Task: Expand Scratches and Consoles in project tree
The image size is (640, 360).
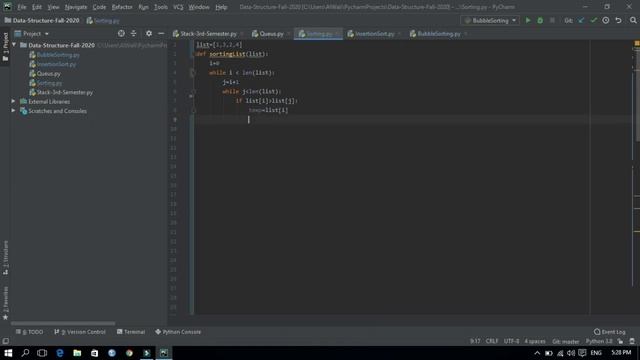Action: coord(13,111)
